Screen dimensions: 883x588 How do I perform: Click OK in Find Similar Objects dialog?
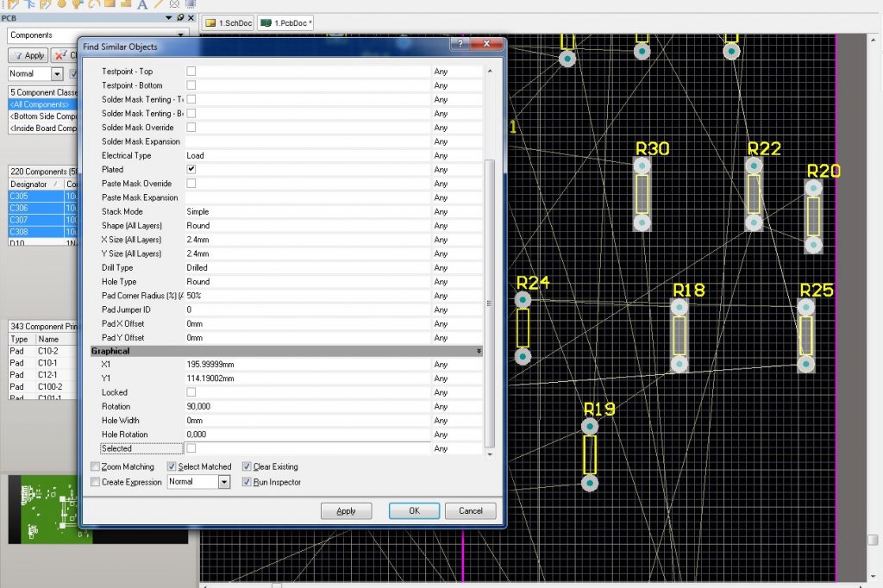coord(414,511)
